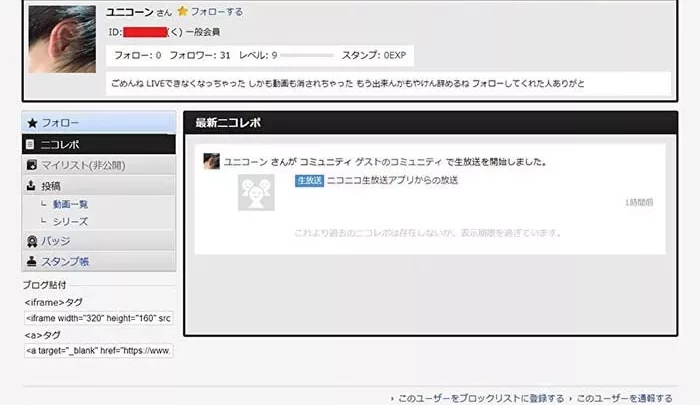The width and height of the screenshot is (700, 405).
Task: Click the star icon in フォロー tab
Action: (x=32, y=123)
